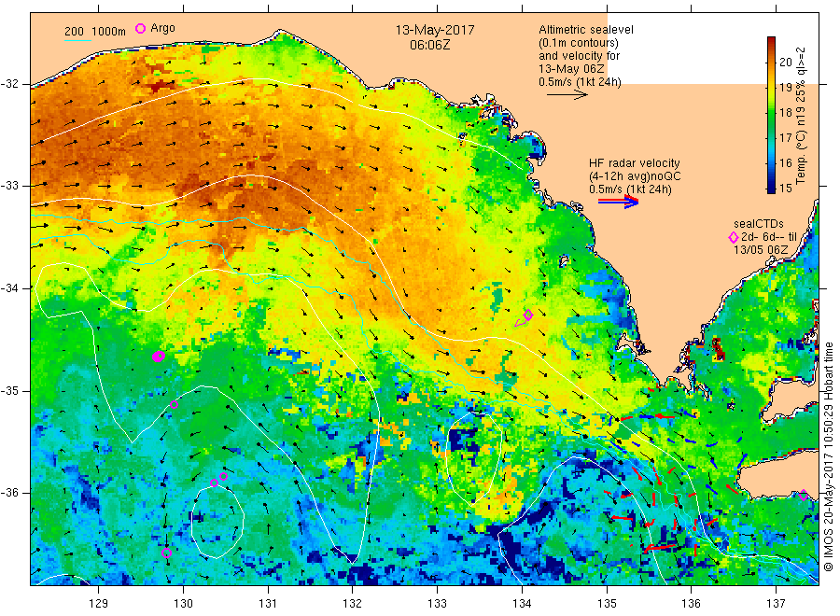Click the longitude axis label '130'

(183, 604)
